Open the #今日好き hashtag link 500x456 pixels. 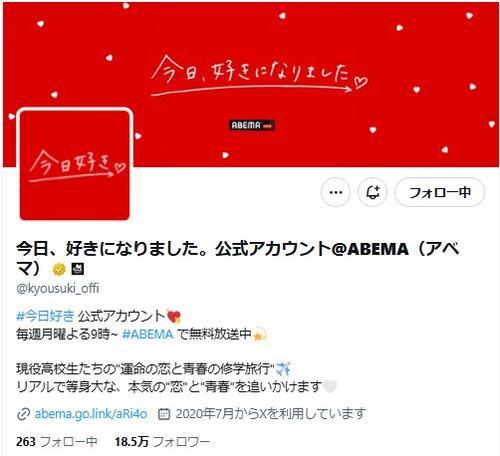click(45, 316)
